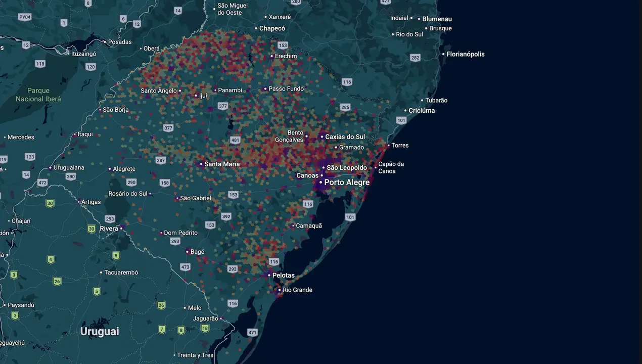The image size is (642, 364).
Task: Select the Chajarí city label
Action: click(x=21, y=221)
